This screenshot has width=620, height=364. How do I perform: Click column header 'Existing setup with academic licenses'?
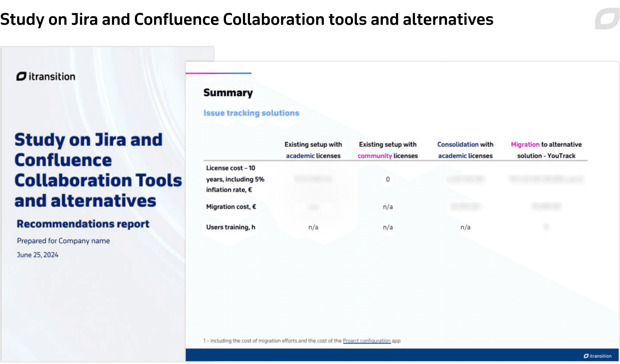click(313, 150)
